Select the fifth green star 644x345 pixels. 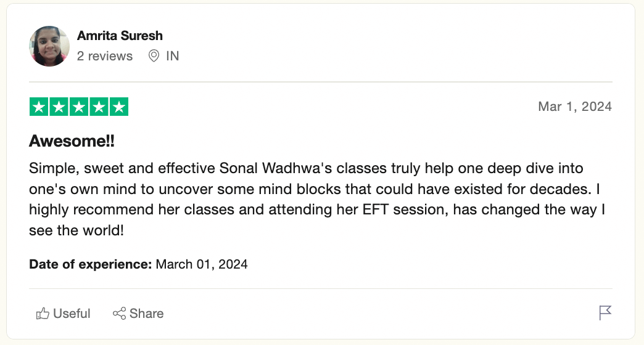coord(119,107)
